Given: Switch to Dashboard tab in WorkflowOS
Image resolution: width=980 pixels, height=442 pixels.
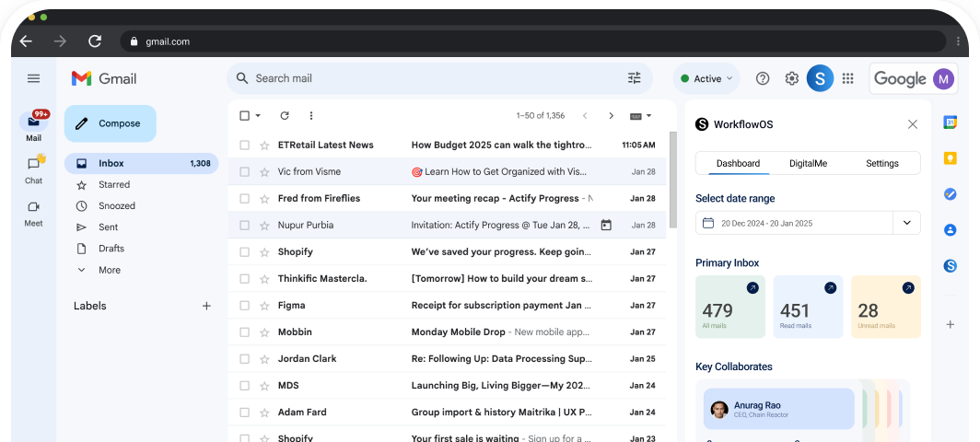Looking at the screenshot, I should 738,163.
